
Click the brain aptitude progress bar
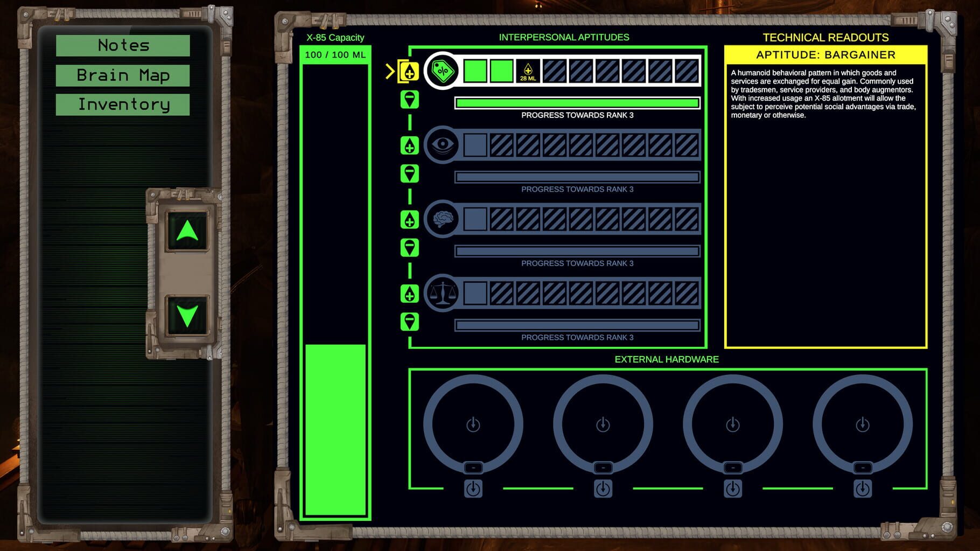(577, 251)
